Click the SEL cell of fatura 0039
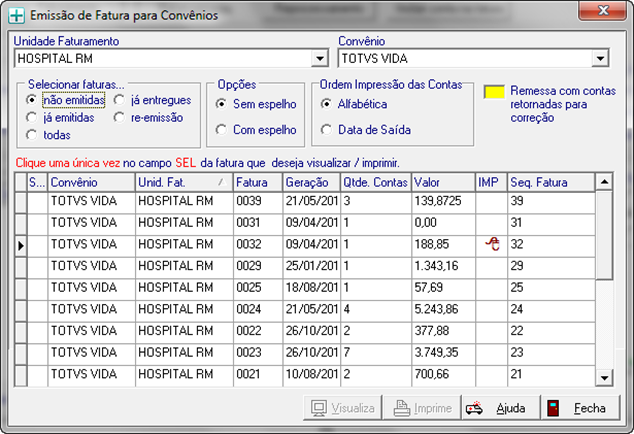Viewport: 634px width, 434px height. tap(37, 203)
